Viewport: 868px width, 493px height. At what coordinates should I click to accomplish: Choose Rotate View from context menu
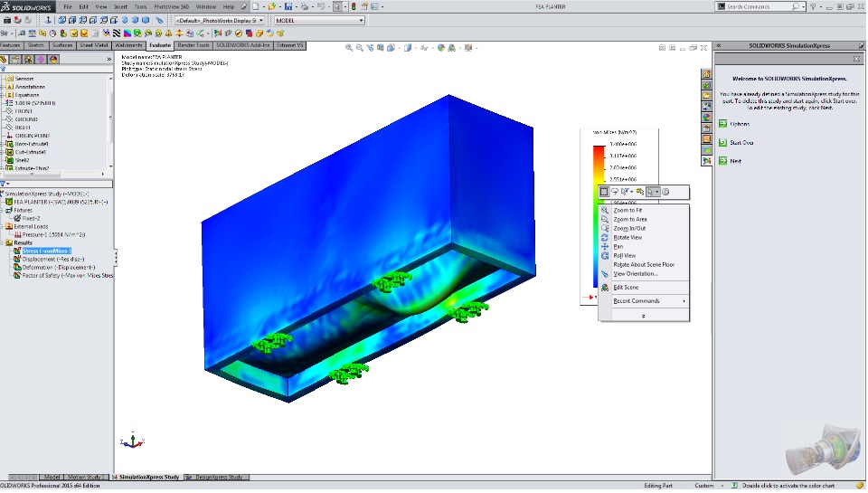pos(627,238)
